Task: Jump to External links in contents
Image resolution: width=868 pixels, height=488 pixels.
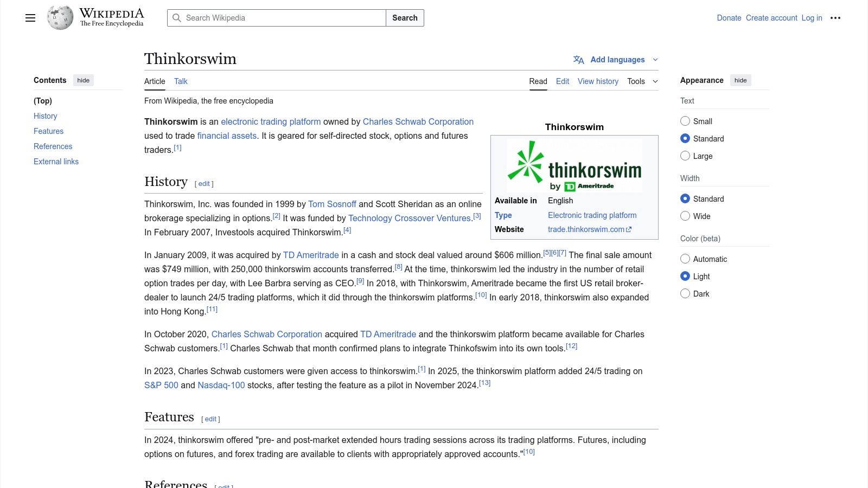Action: coord(56,162)
